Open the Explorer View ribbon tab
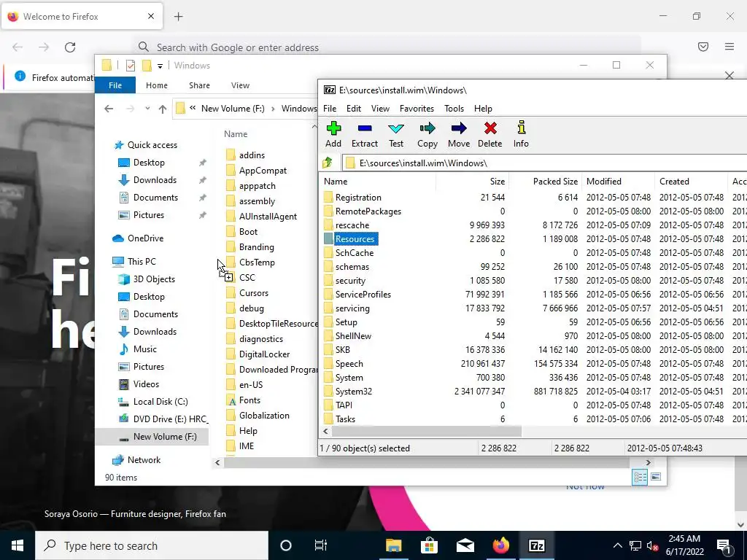This screenshot has height=560, width=747. coord(240,85)
